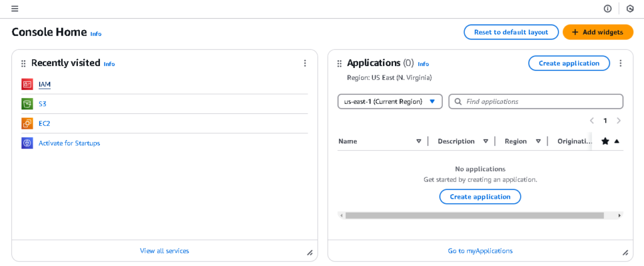
Task: Click the Name column header text
Action: tap(347, 141)
